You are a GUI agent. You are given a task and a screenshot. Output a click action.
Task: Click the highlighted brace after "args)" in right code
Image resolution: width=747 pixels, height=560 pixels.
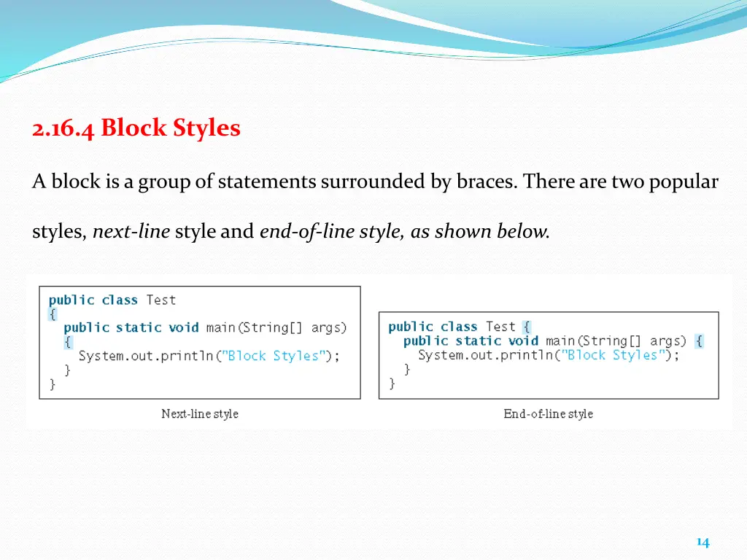(x=699, y=341)
